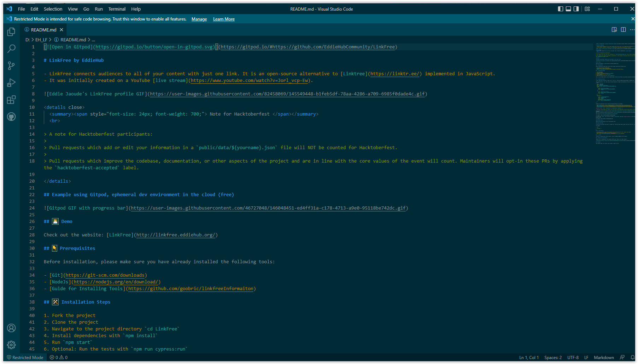This screenshot has height=364, width=638.
Task: Toggle the secondary side bar
Action: coord(576,9)
